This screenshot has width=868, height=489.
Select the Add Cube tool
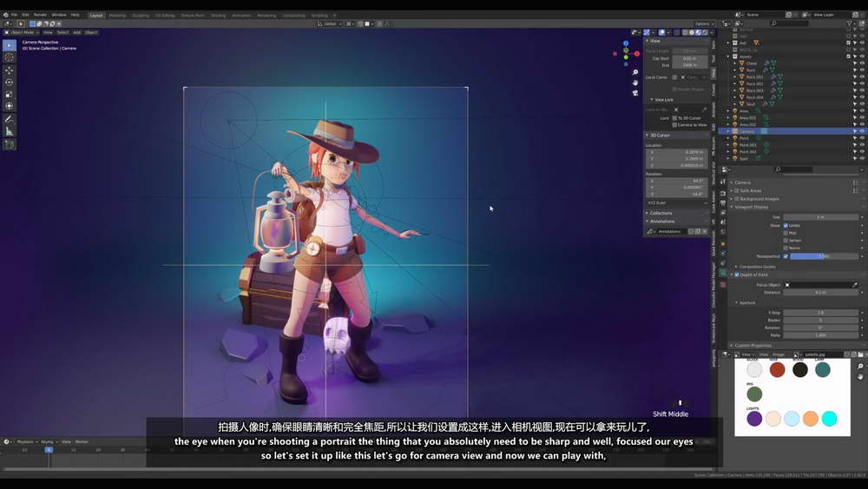click(10, 144)
